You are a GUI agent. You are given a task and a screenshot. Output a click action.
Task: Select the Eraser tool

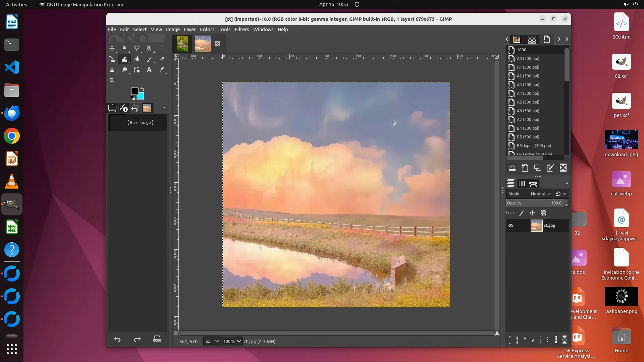coord(162,59)
